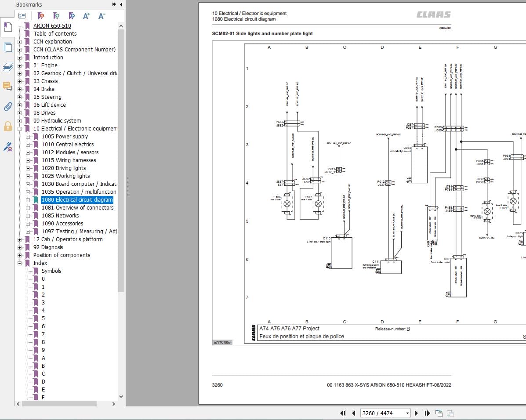Image resolution: width=526 pixels, height=420 pixels.
Task: Expand 12 Cab / Operator's platform node
Action: (x=19, y=239)
